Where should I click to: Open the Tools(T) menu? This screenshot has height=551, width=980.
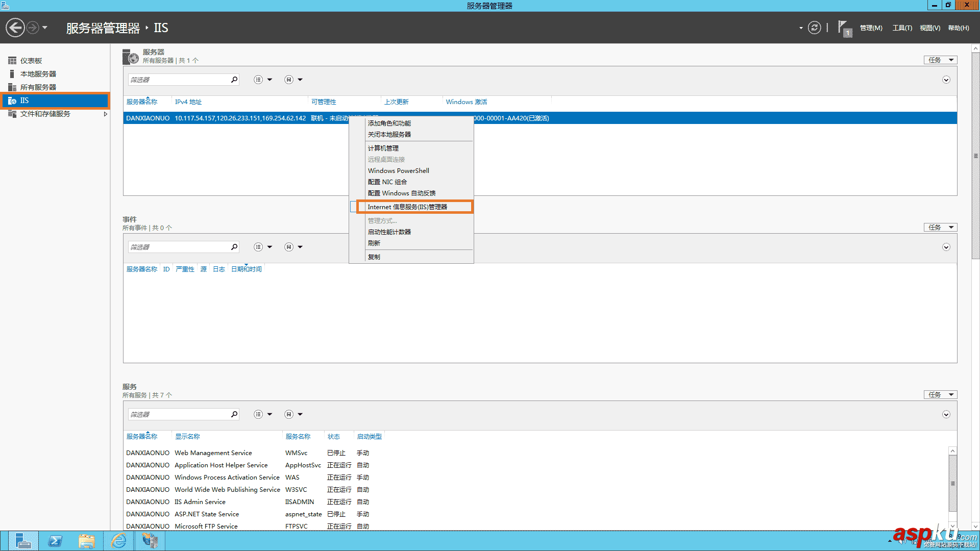(902, 28)
